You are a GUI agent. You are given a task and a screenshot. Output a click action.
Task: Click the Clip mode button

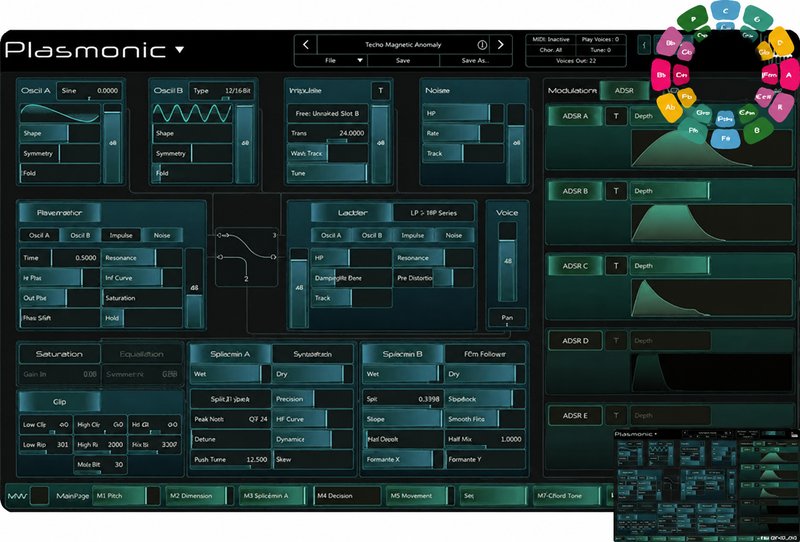59,402
